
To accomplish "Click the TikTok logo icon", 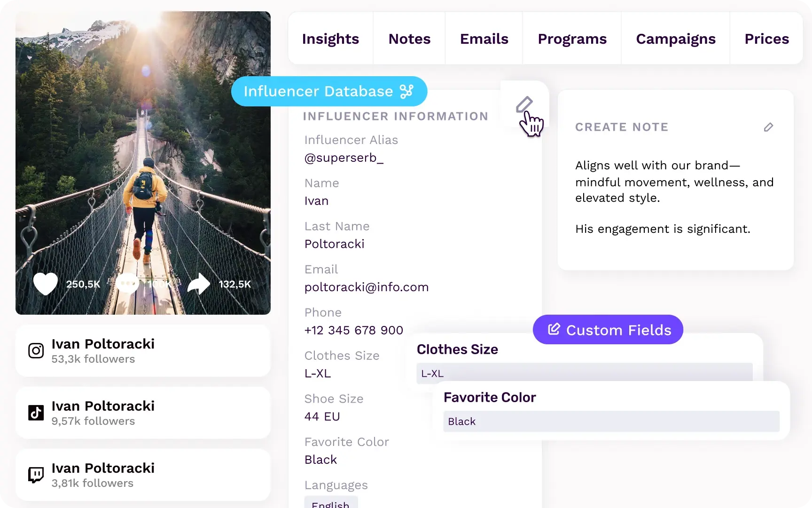I will [x=36, y=413].
